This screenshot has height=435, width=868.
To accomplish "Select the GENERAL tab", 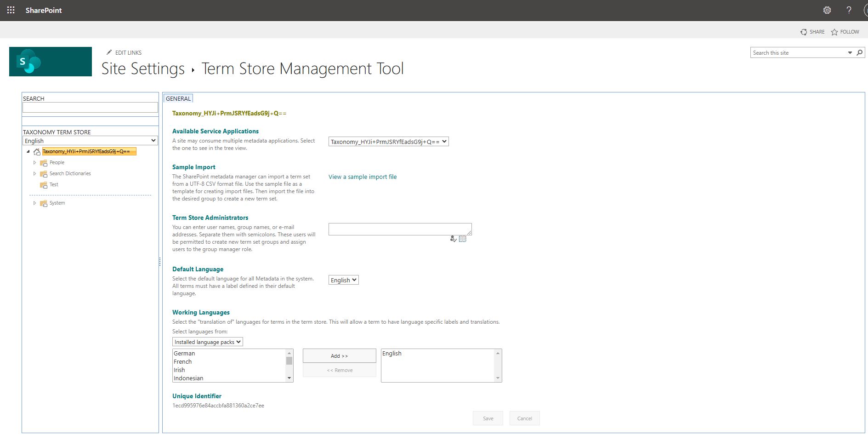I will 178,98.
